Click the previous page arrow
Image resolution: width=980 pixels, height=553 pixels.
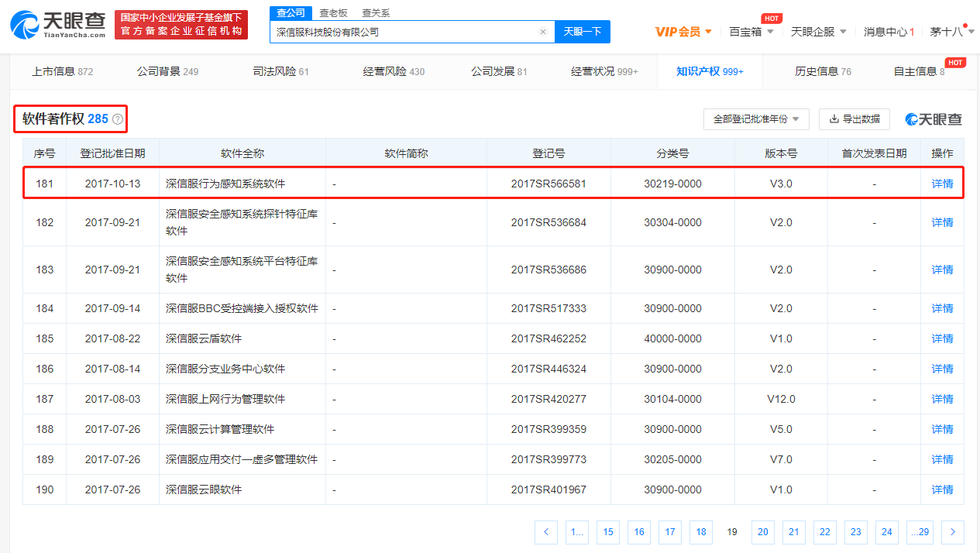click(x=546, y=531)
